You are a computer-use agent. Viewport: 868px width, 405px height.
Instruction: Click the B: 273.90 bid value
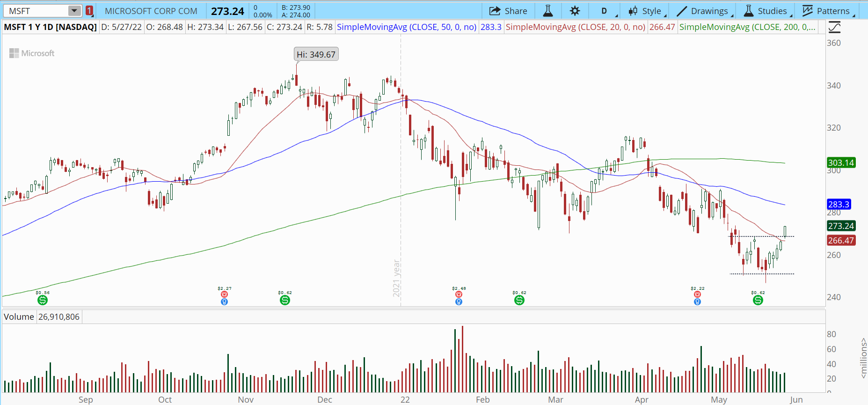(x=296, y=7)
